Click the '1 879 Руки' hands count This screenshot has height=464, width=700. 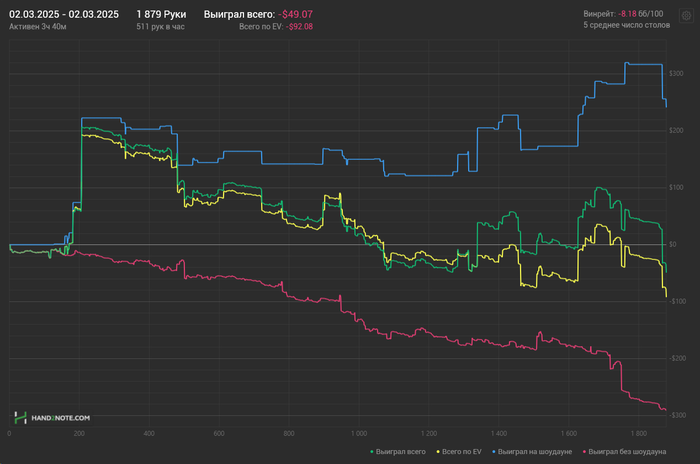(161, 14)
